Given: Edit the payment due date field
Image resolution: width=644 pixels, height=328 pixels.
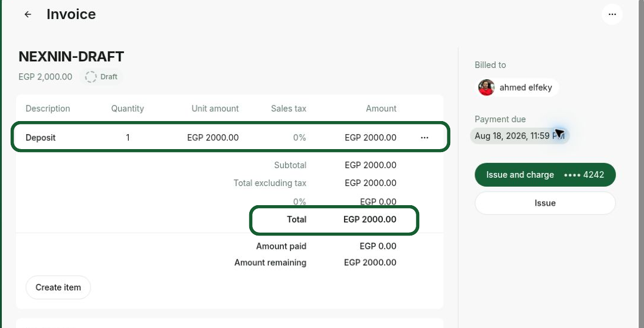Looking at the screenshot, I should pos(519,136).
